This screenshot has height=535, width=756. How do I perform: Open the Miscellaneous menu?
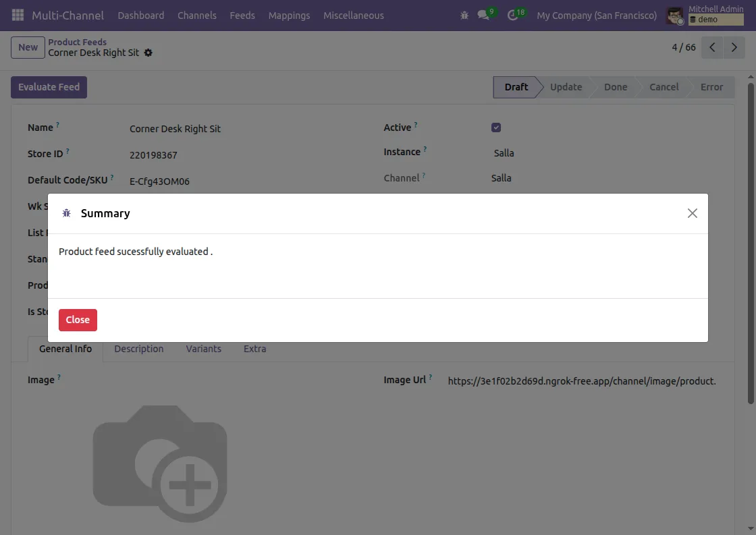point(354,16)
